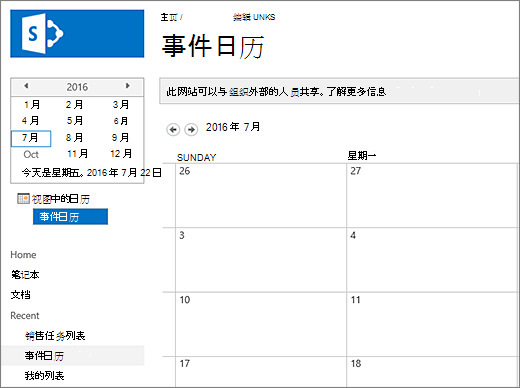Open 文档 in the left navigation
This screenshot has height=388, width=520.
coord(20,295)
